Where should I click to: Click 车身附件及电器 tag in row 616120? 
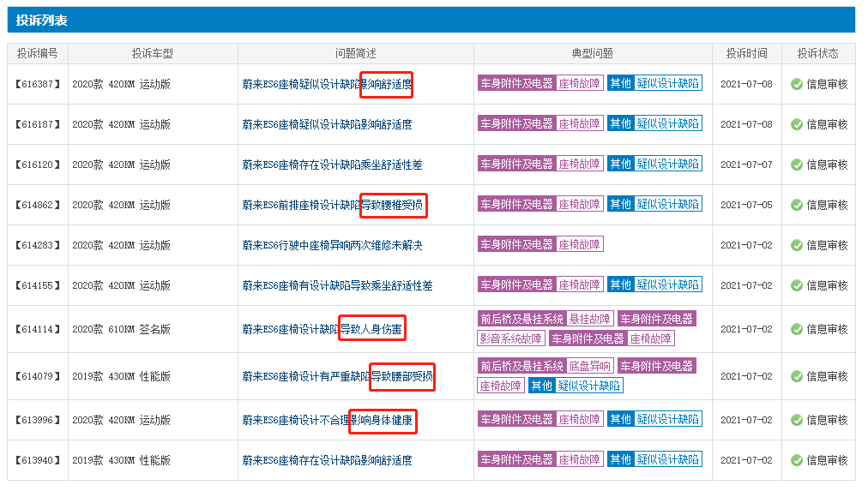coord(516,165)
